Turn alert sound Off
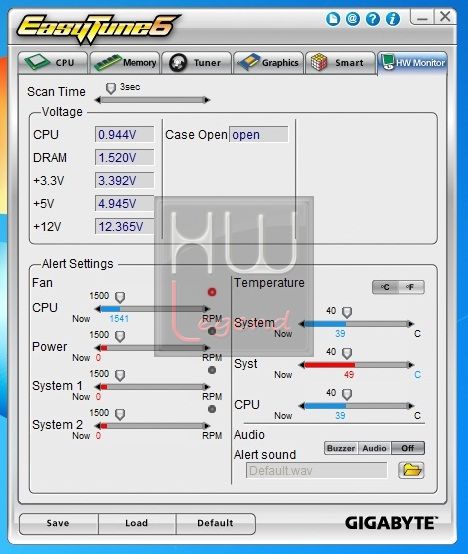Screen dimensions: 468x554 point(408,448)
